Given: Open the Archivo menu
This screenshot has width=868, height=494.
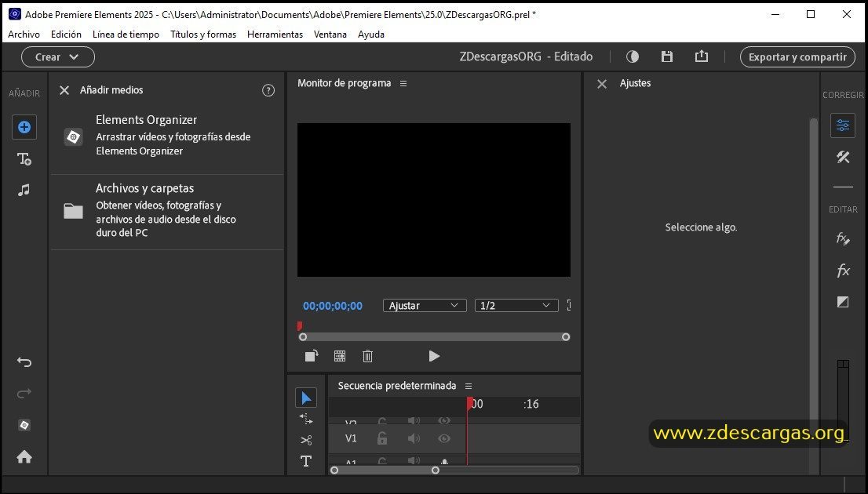Looking at the screenshot, I should [24, 35].
